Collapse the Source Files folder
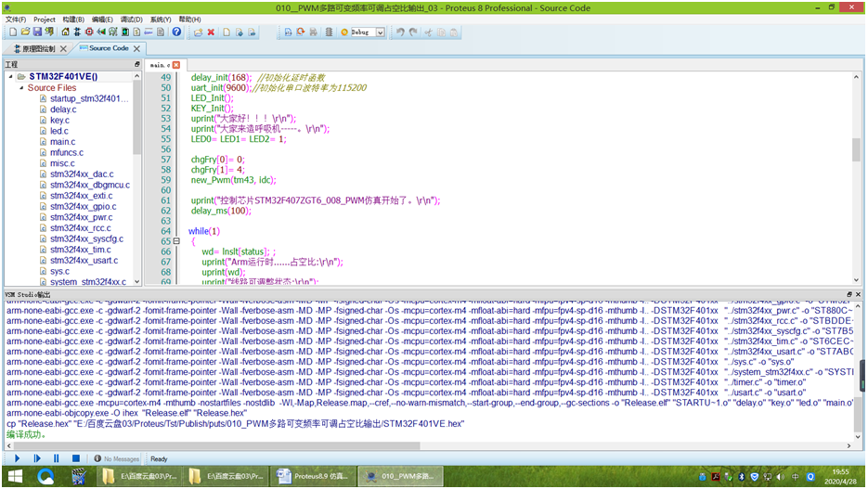 [x=21, y=88]
